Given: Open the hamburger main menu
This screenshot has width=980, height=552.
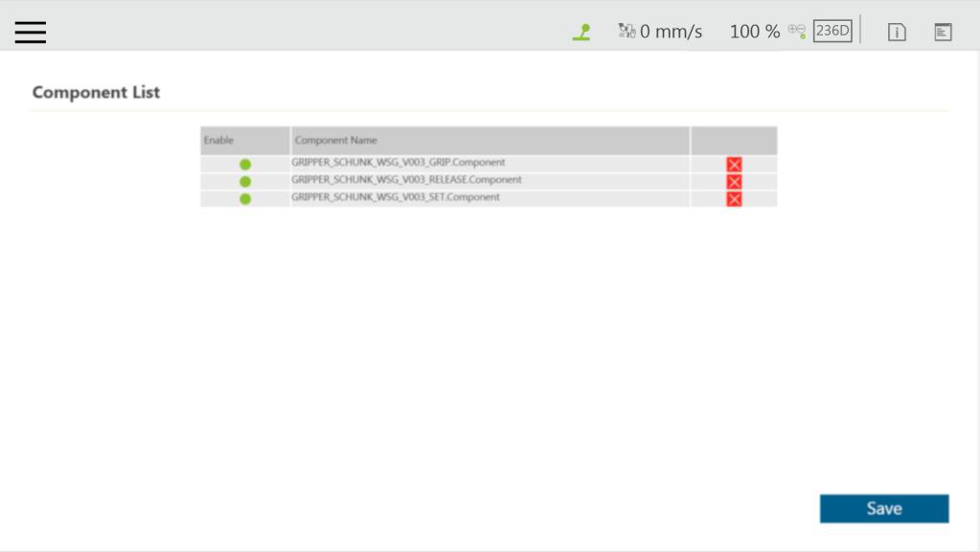Looking at the screenshot, I should 31,32.
